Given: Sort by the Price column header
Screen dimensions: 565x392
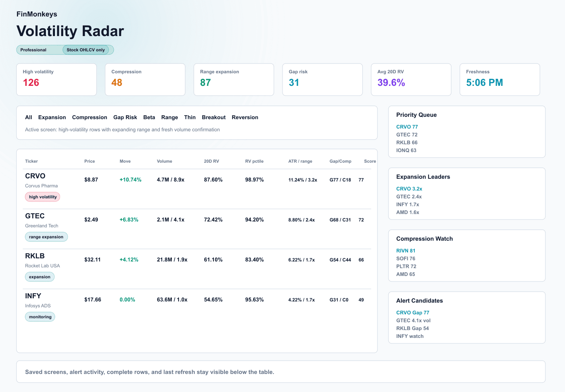Looking at the screenshot, I should pos(89,161).
